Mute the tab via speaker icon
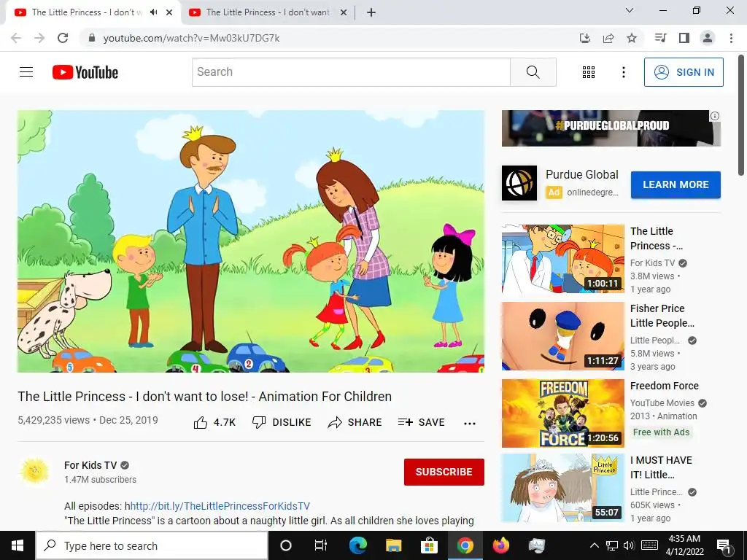This screenshot has width=747, height=560. coord(153,12)
